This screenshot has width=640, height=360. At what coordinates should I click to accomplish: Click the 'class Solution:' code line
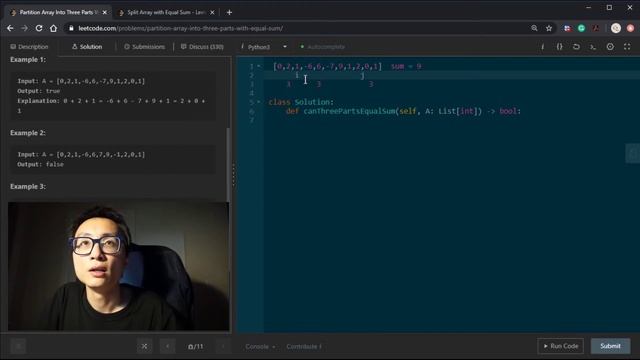pos(301,102)
